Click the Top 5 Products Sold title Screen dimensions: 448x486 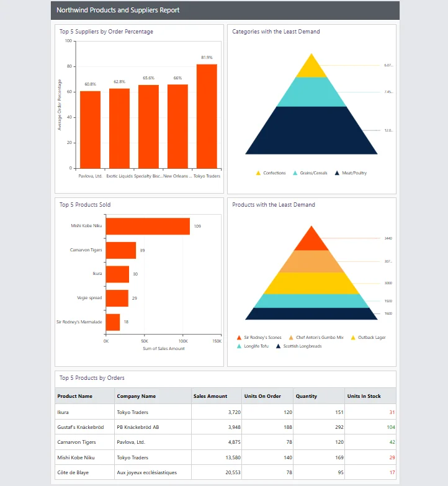coord(85,205)
